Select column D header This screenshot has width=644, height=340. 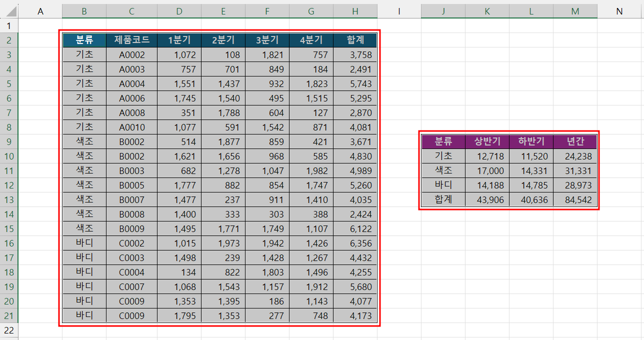(x=179, y=11)
